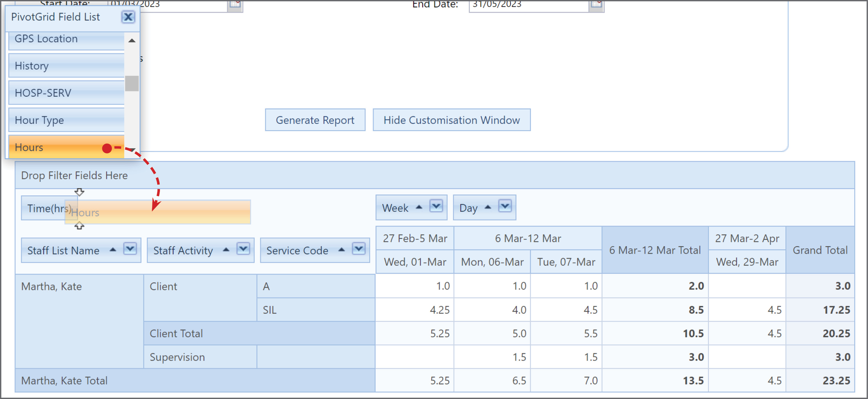The width and height of the screenshot is (868, 399).
Task: Click the Staff Activity sort arrow
Action: [226, 250]
